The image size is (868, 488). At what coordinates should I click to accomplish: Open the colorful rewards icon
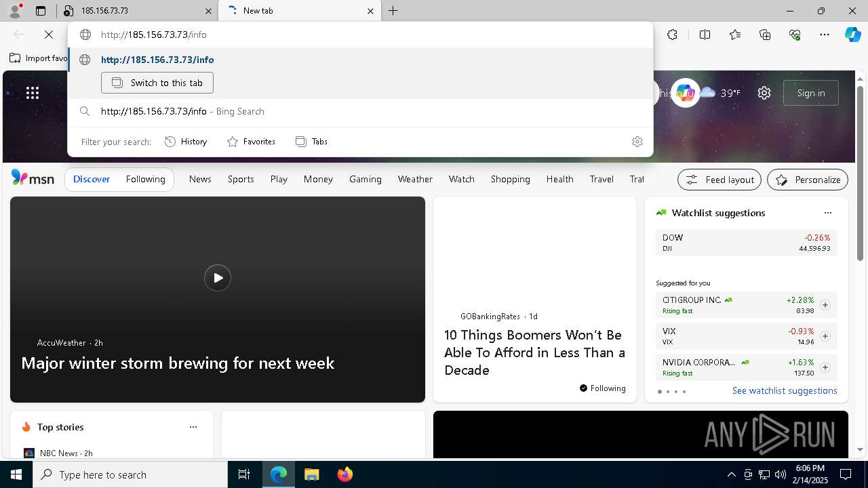coord(685,93)
